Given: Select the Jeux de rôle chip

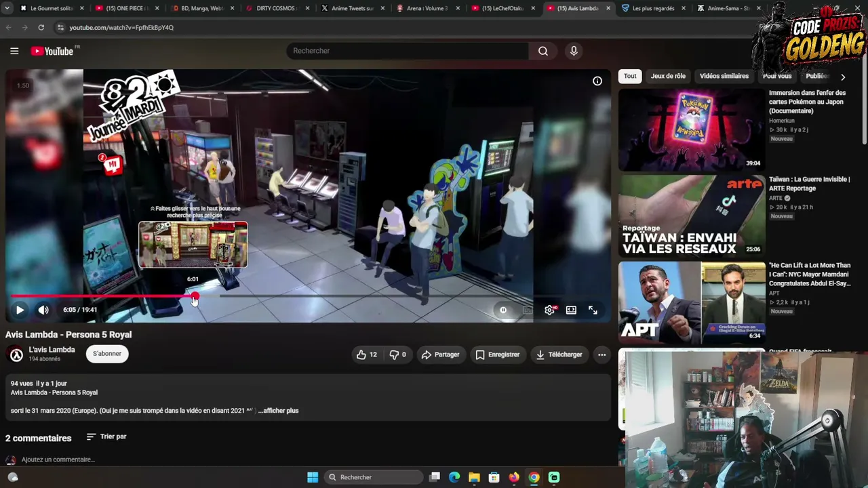Looking at the screenshot, I should pyautogui.click(x=668, y=76).
